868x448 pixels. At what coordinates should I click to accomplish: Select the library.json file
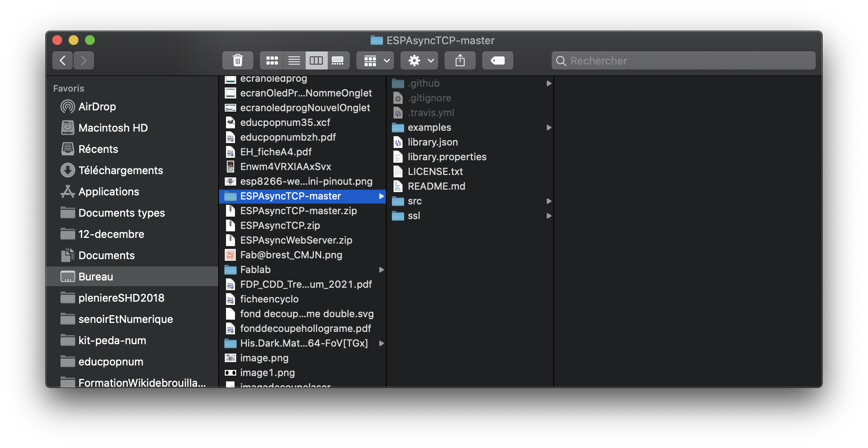pos(432,142)
